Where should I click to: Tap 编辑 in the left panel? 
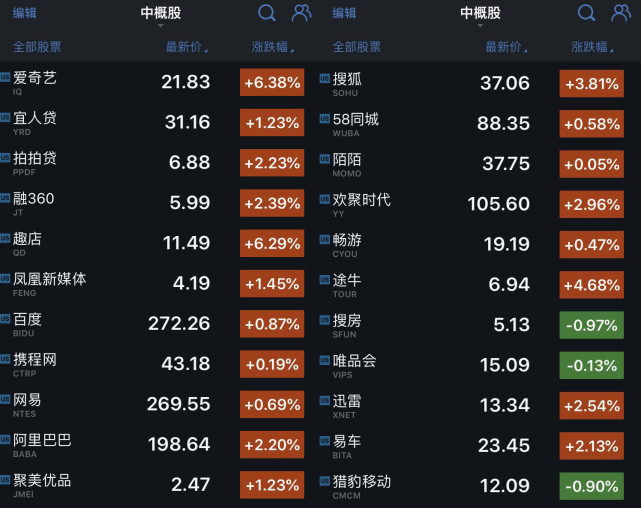[25, 13]
